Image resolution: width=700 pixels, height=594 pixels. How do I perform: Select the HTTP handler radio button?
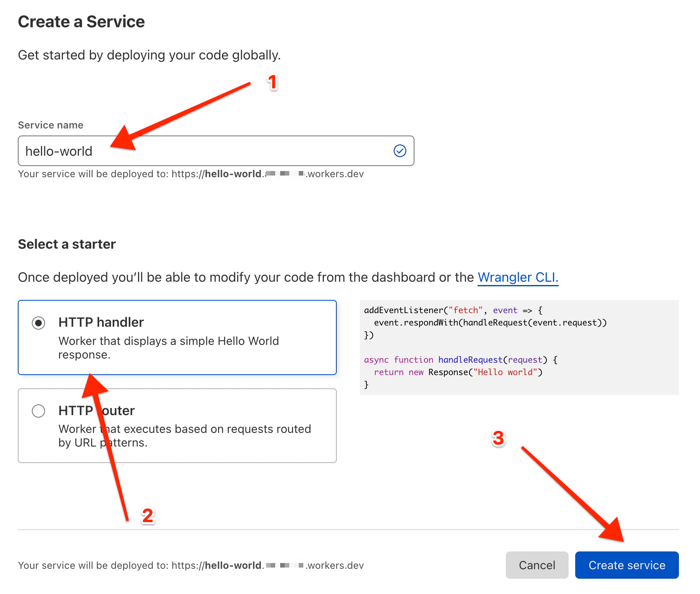point(38,323)
